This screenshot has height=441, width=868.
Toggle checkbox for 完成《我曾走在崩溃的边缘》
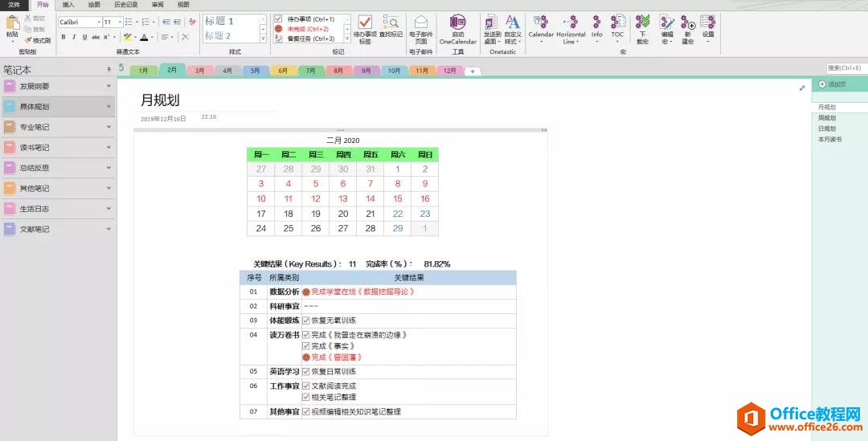tap(305, 335)
